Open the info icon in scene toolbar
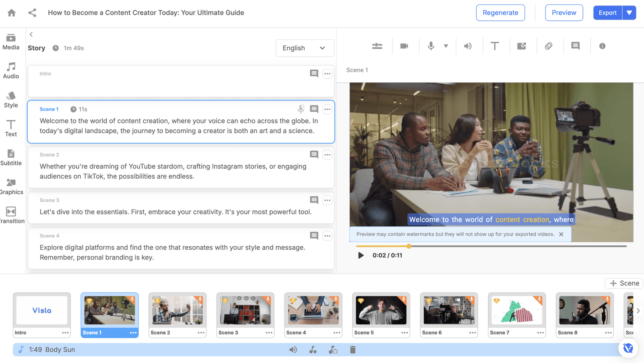 (602, 46)
